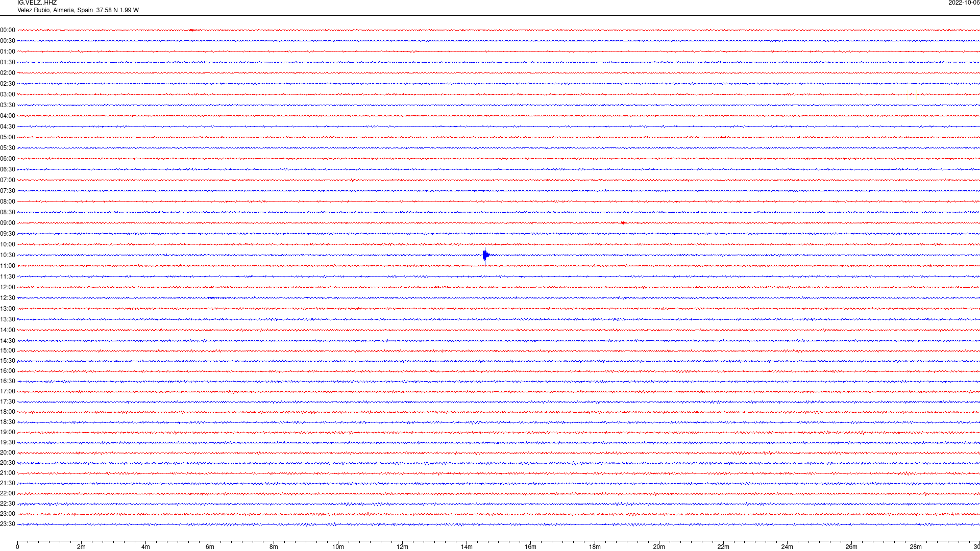Click the 28m tick on the time axis

[x=916, y=546]
